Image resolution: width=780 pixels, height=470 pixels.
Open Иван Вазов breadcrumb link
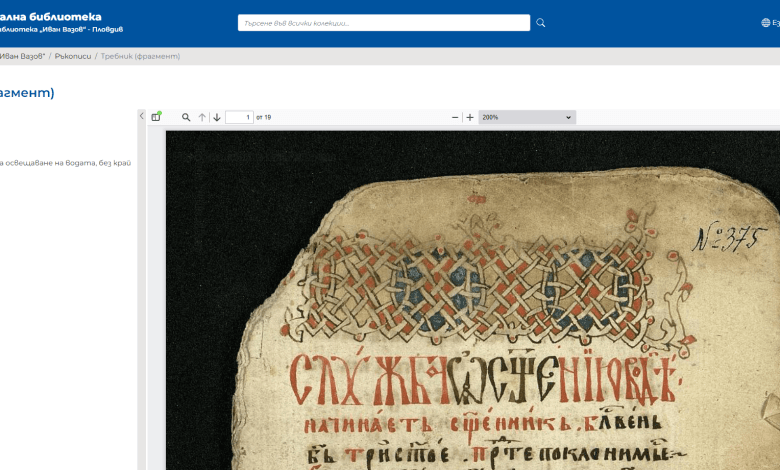click(22, 56)
